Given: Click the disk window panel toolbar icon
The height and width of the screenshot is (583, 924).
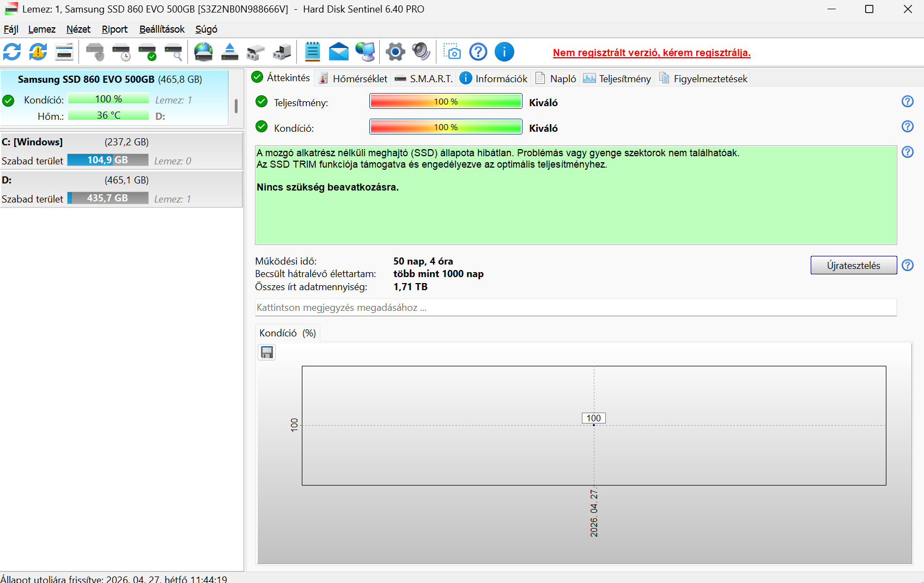Looking at the screenshot, I should click(64, 52).
